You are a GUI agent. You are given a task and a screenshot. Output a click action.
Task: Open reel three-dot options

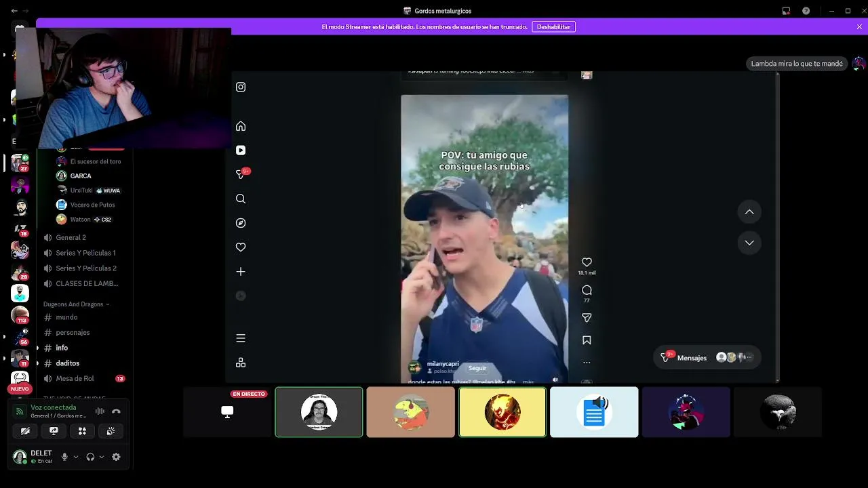point(587,362)
